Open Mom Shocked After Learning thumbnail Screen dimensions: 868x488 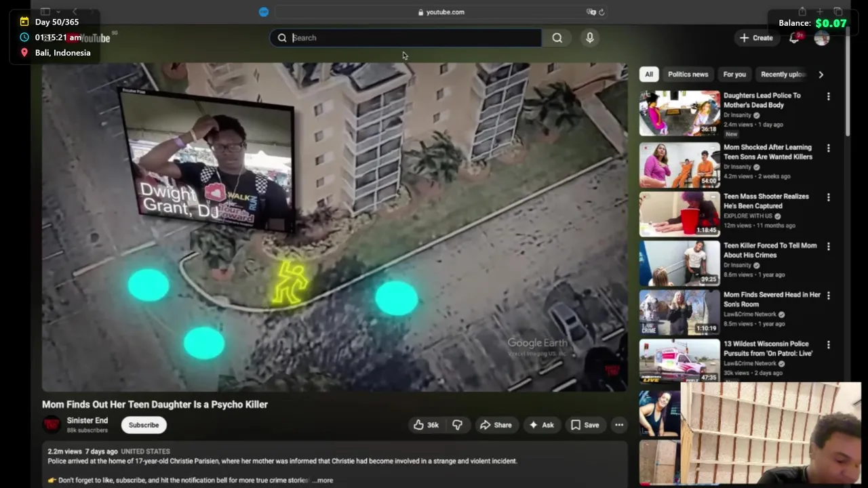click(679, 165)
